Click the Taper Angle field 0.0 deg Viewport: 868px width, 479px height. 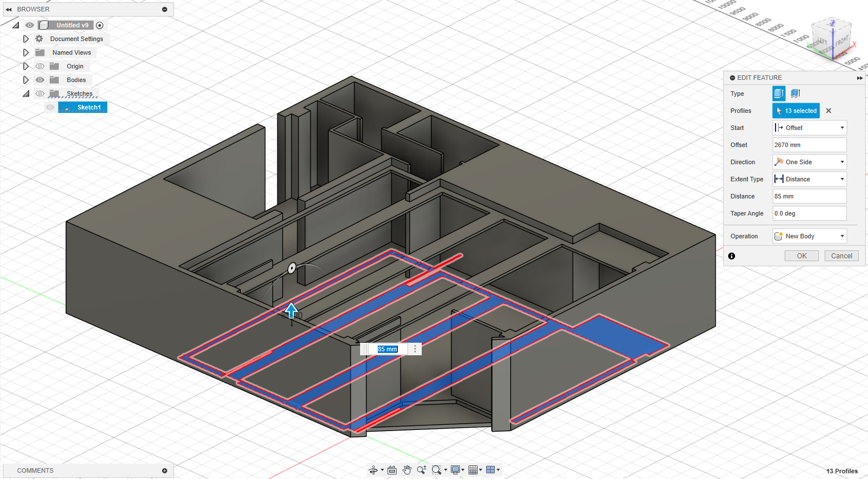[x=809, y=213]
